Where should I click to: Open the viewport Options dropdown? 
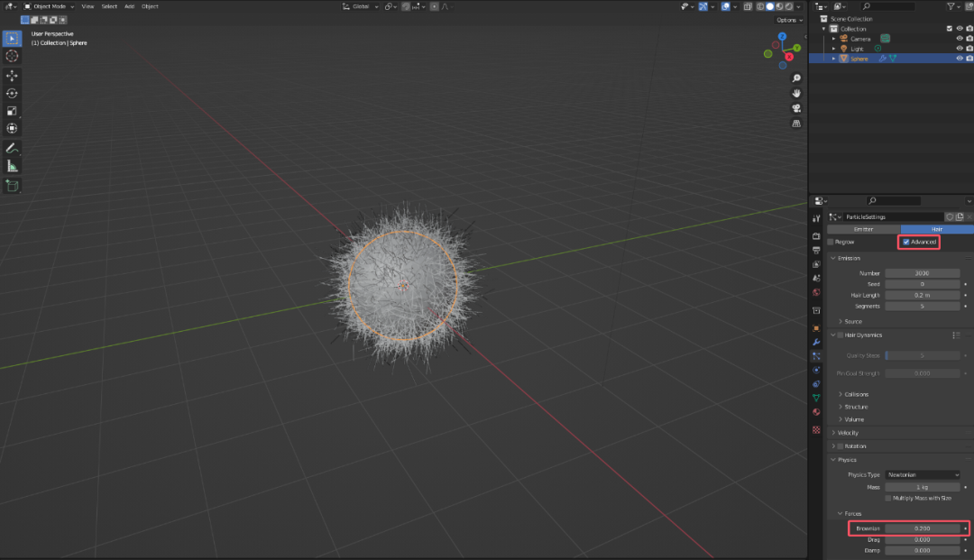(x=789, y=20)
